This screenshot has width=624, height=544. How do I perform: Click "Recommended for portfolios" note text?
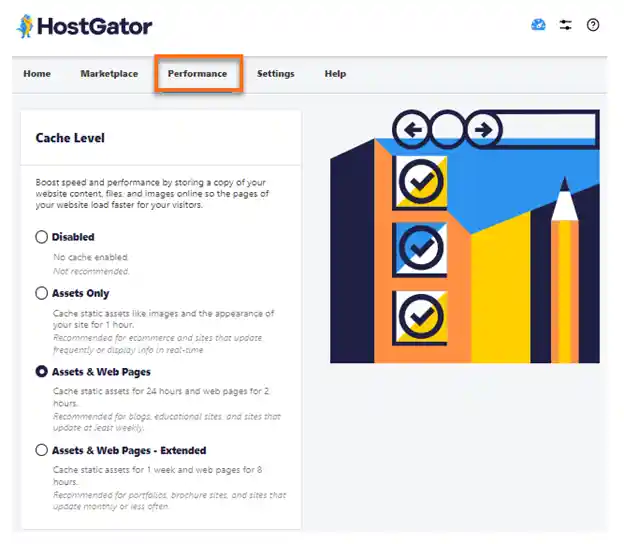170,501
